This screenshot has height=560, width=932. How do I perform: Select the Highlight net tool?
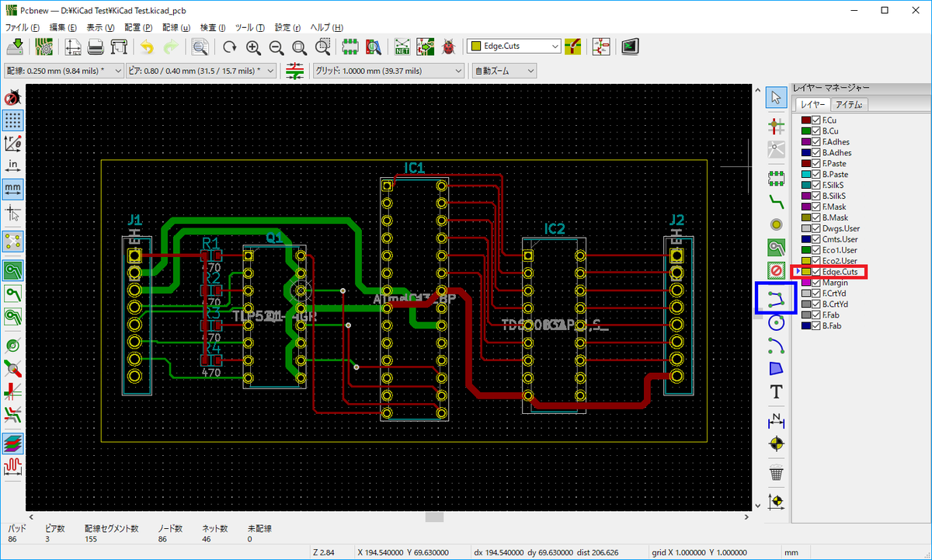(775, 124)
